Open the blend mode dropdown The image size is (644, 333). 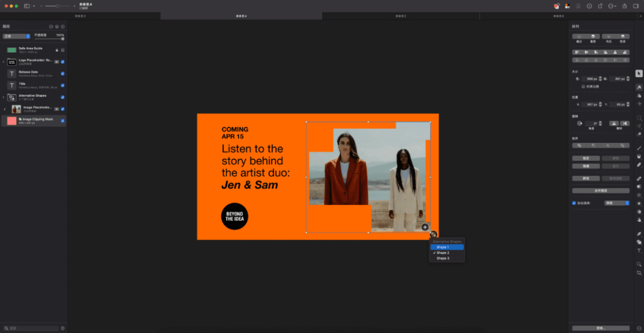(17, 36)
